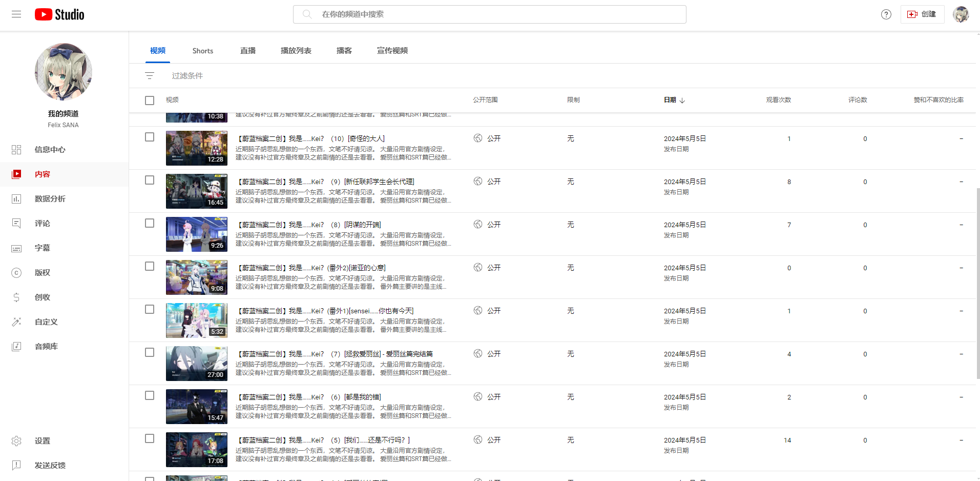Check the box for episode (8) 阴谋的开端
The image size is (980, 481).
(150, 224)
